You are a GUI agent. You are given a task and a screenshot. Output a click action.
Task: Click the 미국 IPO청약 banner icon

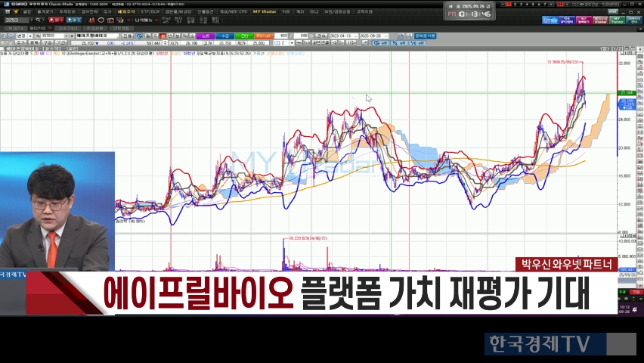564,20
